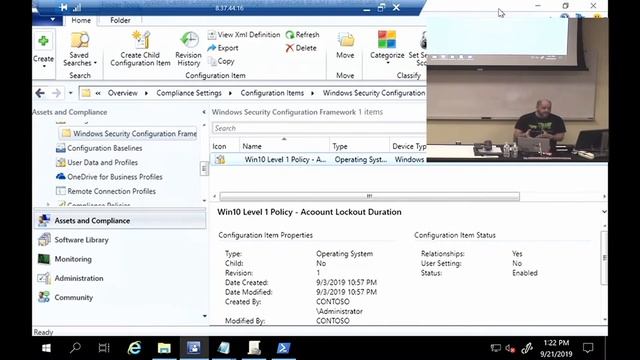The width and height of the screenshot is (640, 360).
Task: Click the Search input field
Action: tap(319, 128)
